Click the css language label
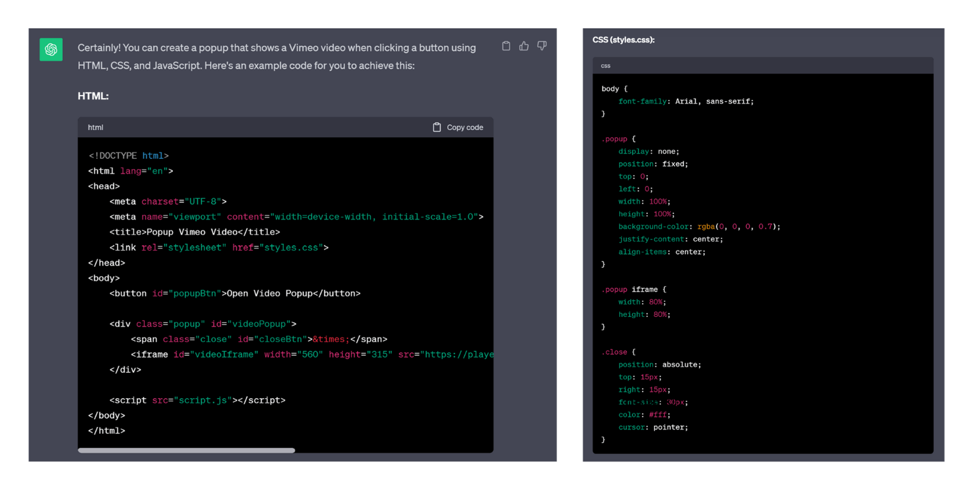 click(x=606, y=66)
